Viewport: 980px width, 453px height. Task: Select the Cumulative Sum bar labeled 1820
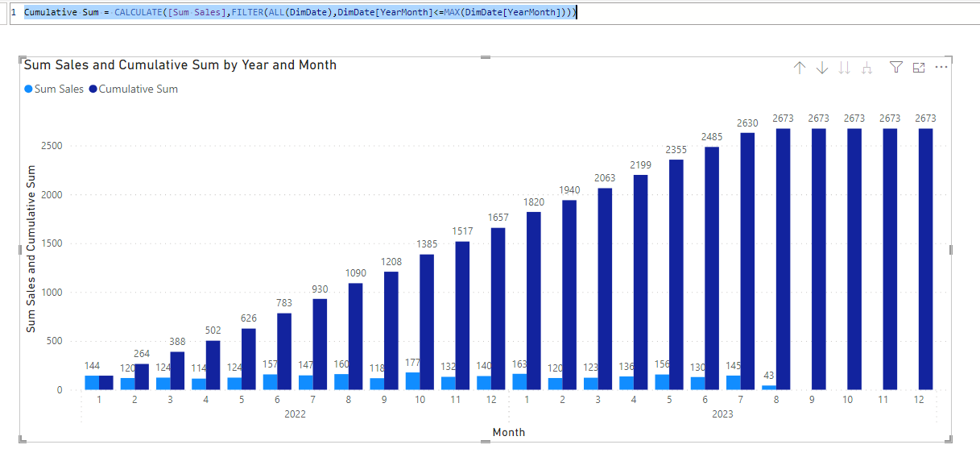pyautogui.click(x=533, y=301)
